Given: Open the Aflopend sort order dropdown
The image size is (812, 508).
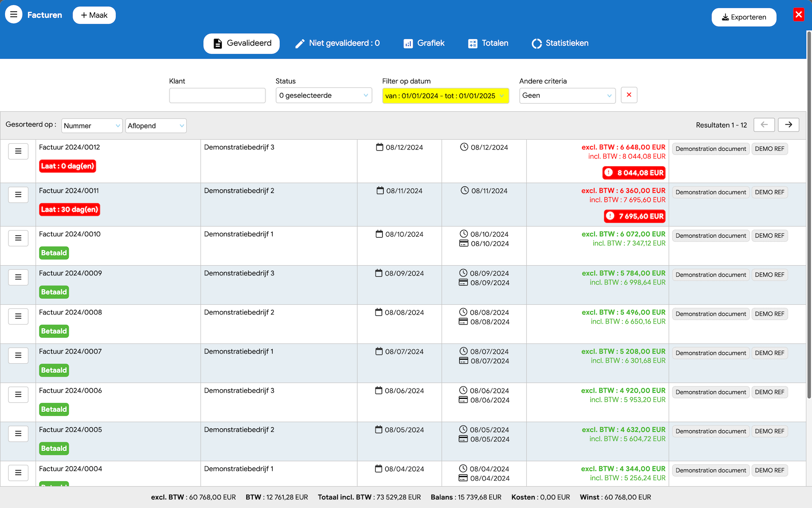Looking at the screenshot, I should click(156, 125).
